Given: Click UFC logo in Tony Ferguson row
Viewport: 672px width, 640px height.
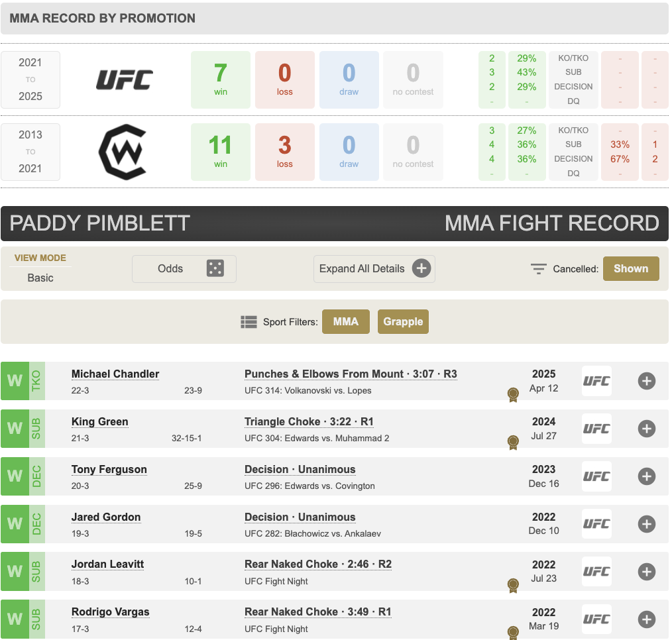Looking at the screenshot, I should click(x=596, y=476).
